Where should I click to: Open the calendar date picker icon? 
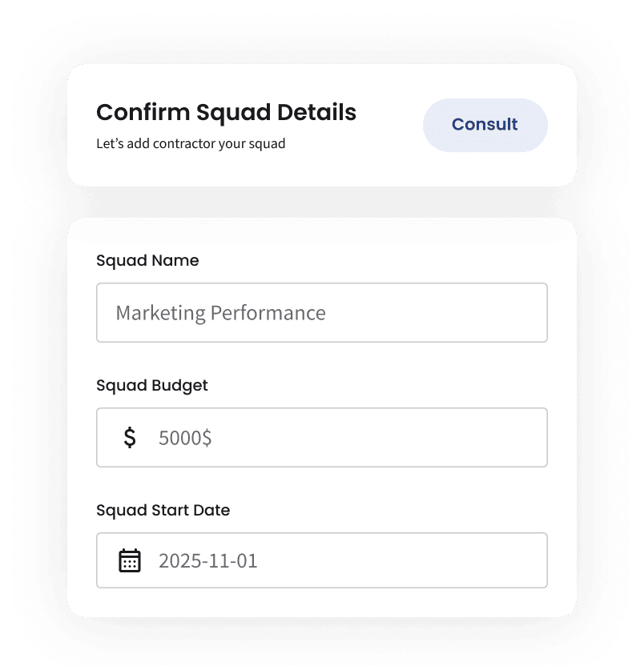tap(130, 560)
